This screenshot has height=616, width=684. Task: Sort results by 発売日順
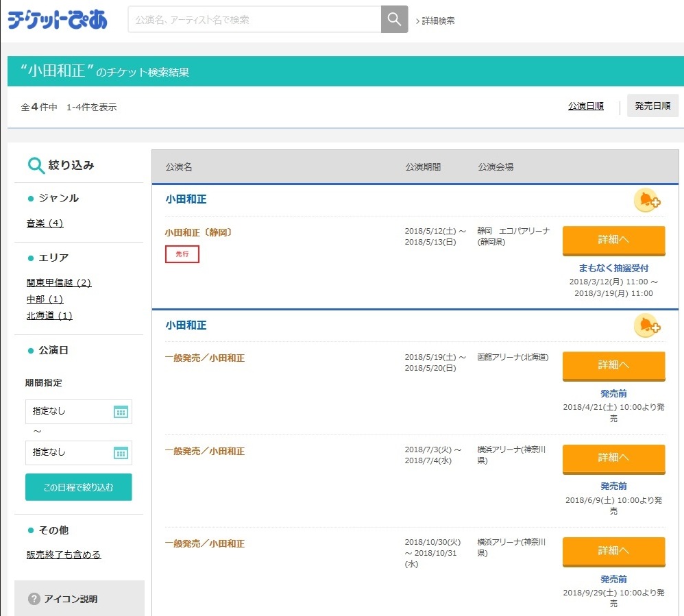coord(652,106)
